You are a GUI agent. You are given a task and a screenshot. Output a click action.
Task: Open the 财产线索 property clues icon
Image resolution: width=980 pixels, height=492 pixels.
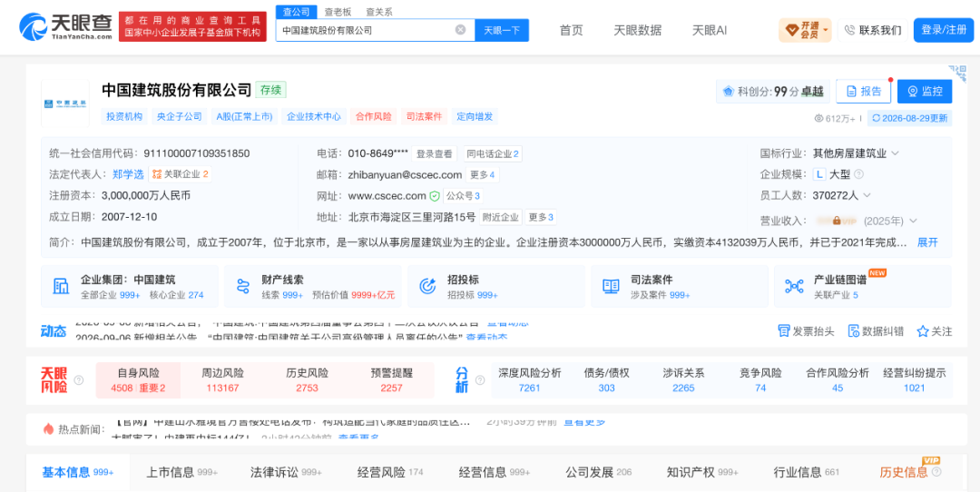(x=244, y=286)
